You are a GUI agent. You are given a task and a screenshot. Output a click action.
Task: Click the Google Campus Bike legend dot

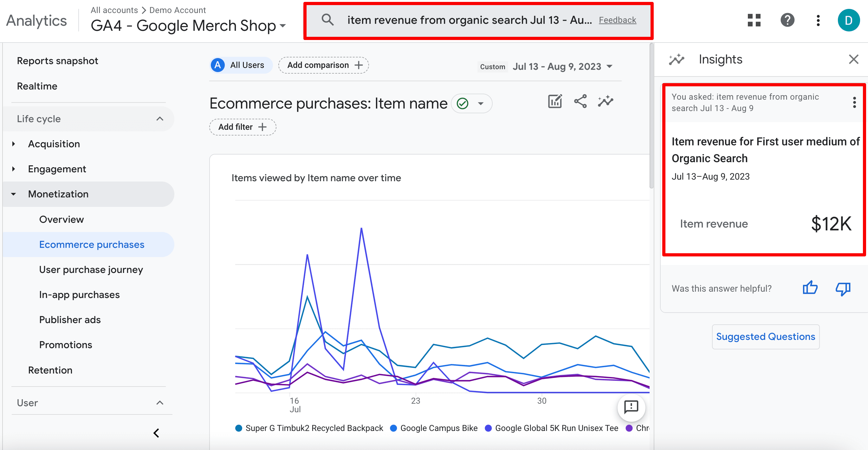coord(393,428)
